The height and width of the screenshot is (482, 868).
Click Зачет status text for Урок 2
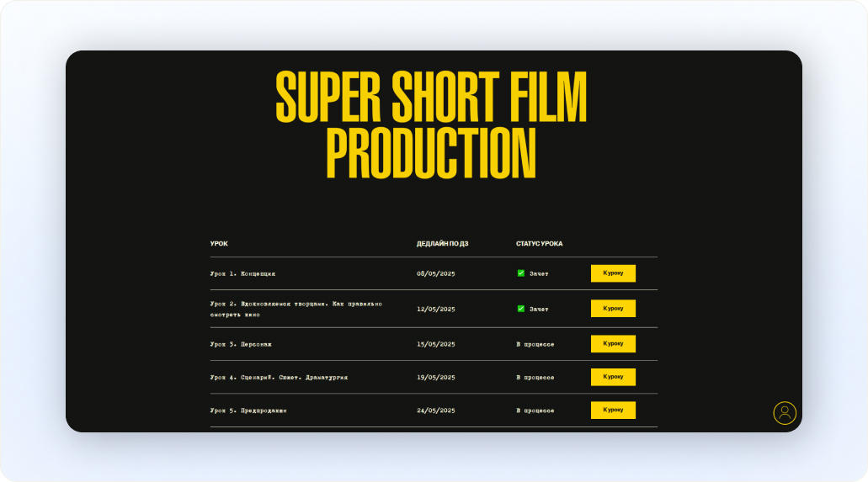539,310
